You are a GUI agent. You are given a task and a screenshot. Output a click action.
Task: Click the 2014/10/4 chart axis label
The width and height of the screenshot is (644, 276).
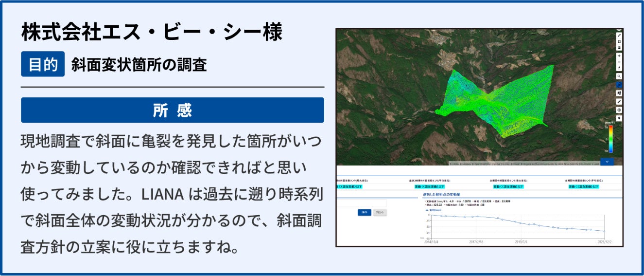431,242
